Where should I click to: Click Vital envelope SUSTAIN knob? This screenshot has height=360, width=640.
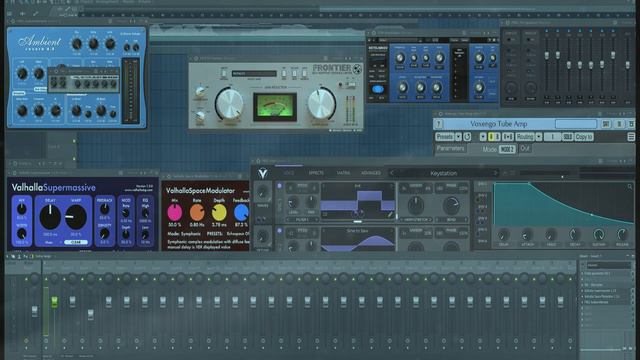[598, 235]
